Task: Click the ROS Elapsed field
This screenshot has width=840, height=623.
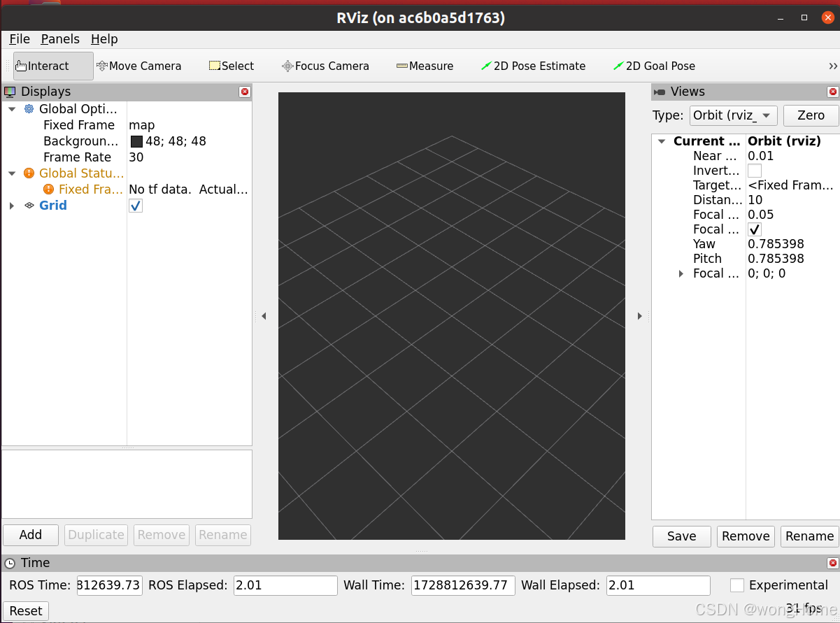Action: (285, 585)
